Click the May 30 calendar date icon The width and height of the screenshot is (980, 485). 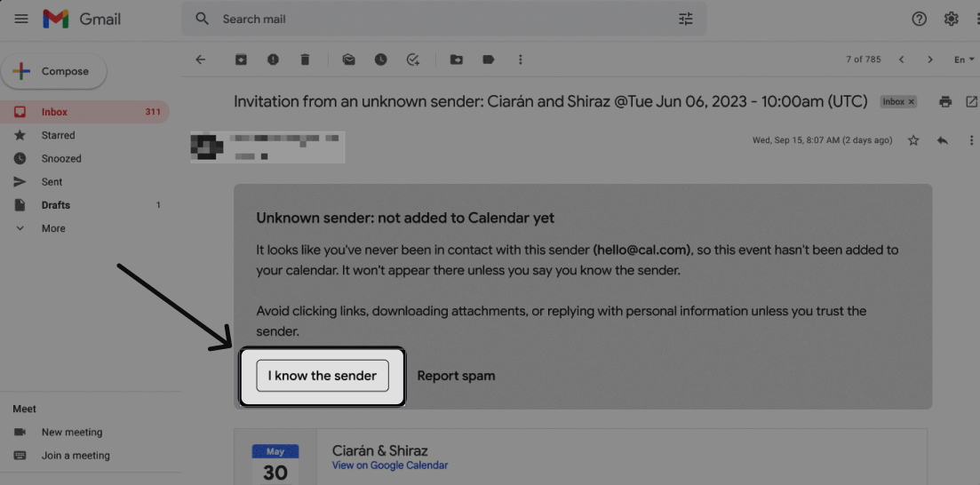click(275, 464)
